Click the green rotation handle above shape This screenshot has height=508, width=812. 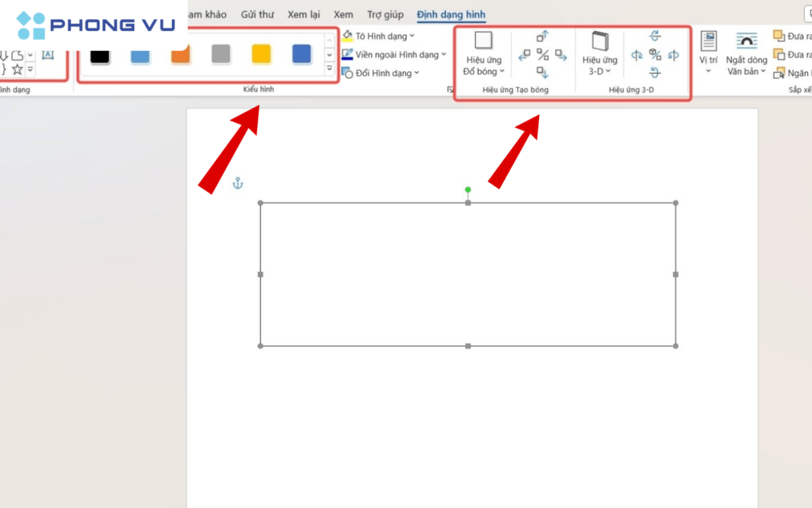468,190
